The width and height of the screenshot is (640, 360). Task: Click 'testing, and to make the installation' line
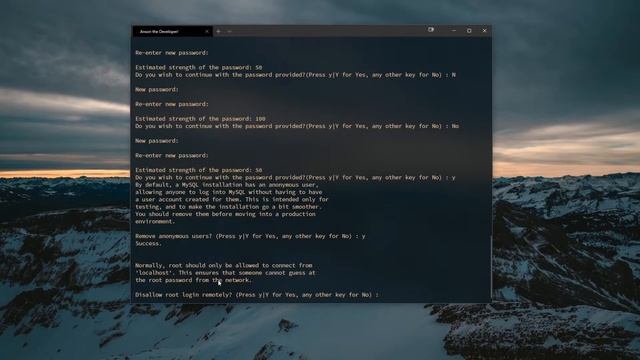coord(228,207)
